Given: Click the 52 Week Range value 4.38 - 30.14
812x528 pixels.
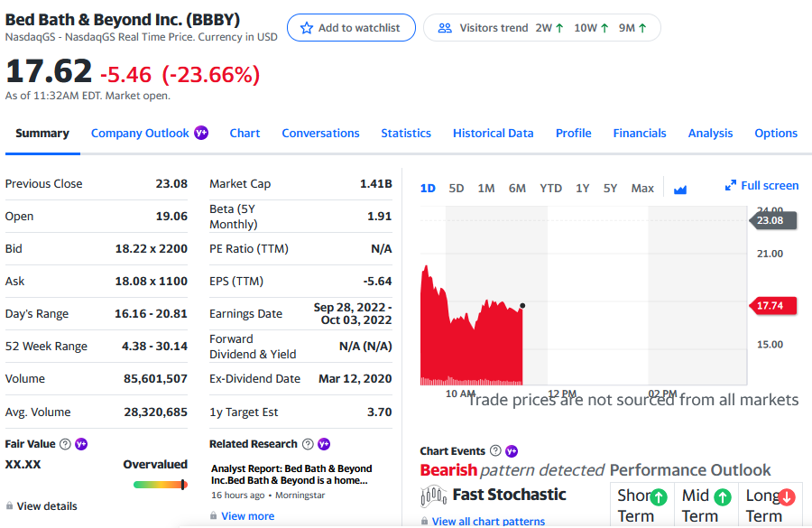Looking at the screenshot, I should coord(154,346).
